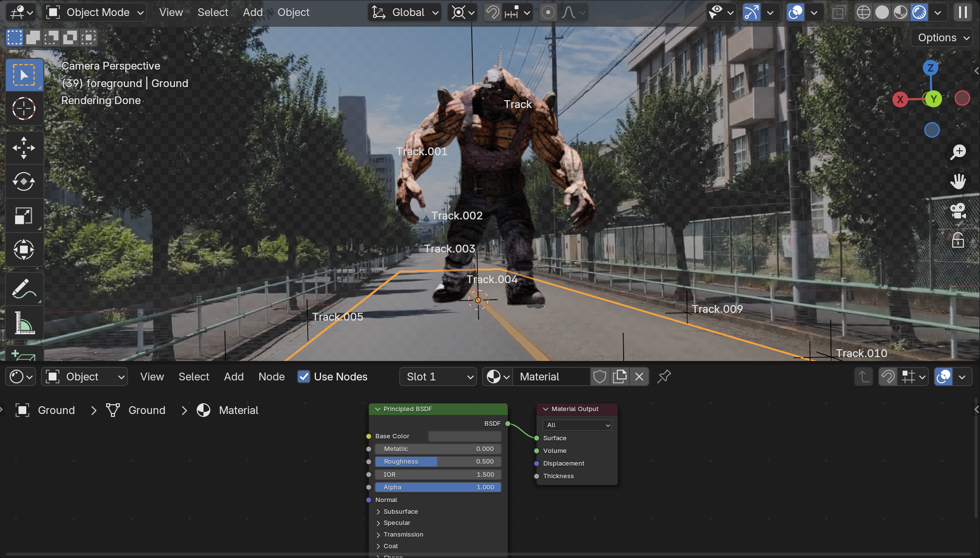Select the Move tool in the toolbar

click(x=24, y=148)
